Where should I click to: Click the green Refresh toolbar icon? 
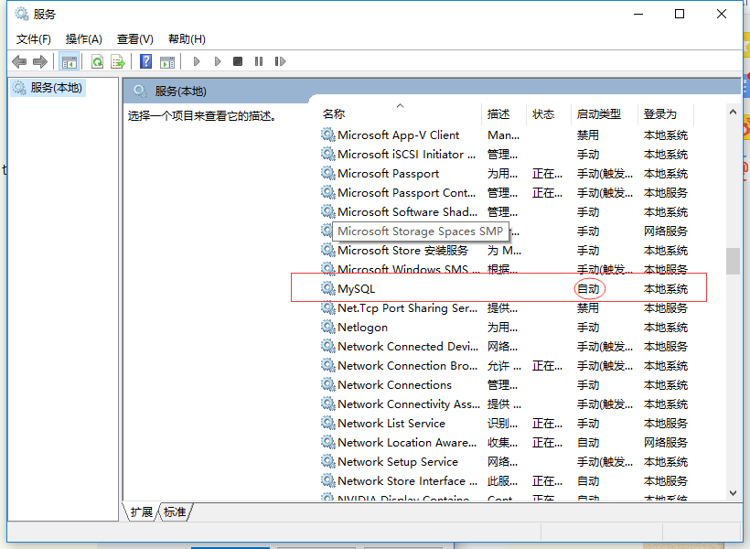pos(98,62)
